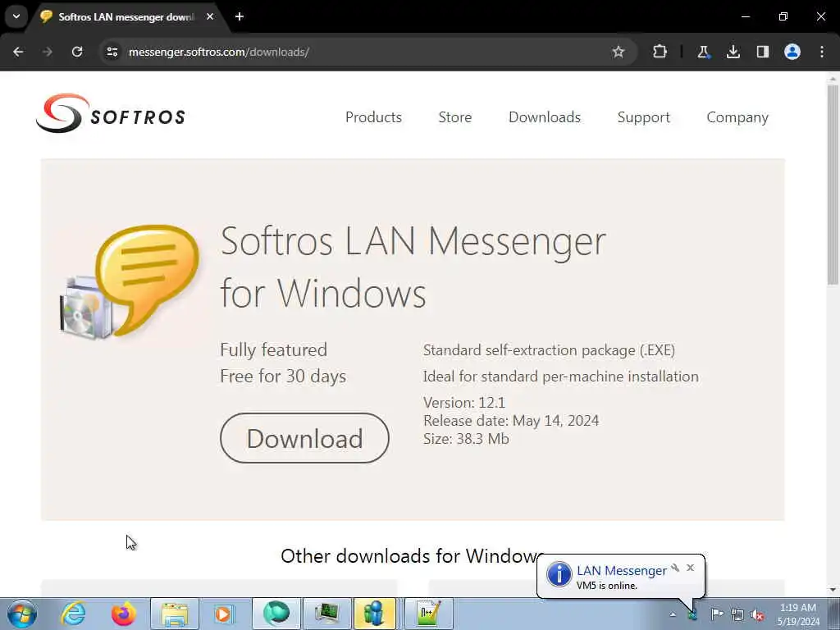Select the Softros LAN messenger download tab
Viewport: 840px width, 630px height.
(126, 16)
